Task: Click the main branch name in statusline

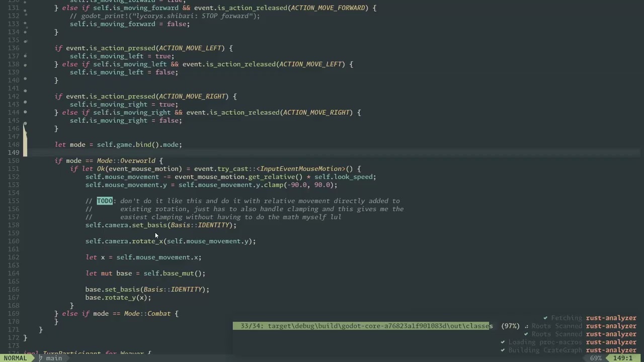Action: click(x=54, y=358)
